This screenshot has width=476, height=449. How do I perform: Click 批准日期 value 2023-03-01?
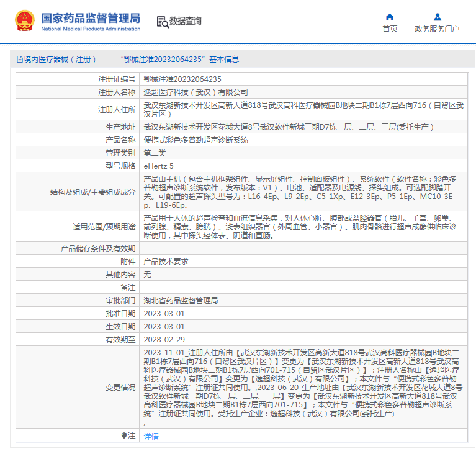[x=164, y=314]
